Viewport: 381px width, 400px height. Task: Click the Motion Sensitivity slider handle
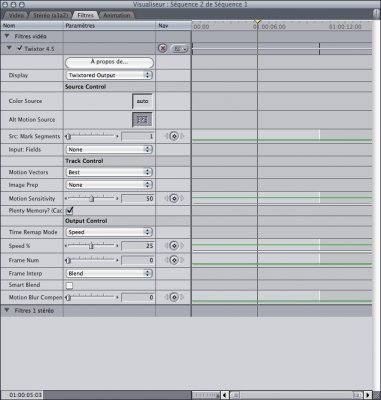(x=92, y=199)
